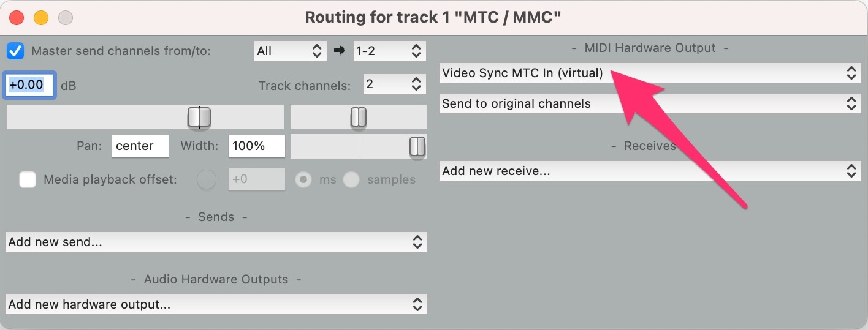Toggle the Master send channels checkbox
This screenshot has width=868, height=330.
15,50
